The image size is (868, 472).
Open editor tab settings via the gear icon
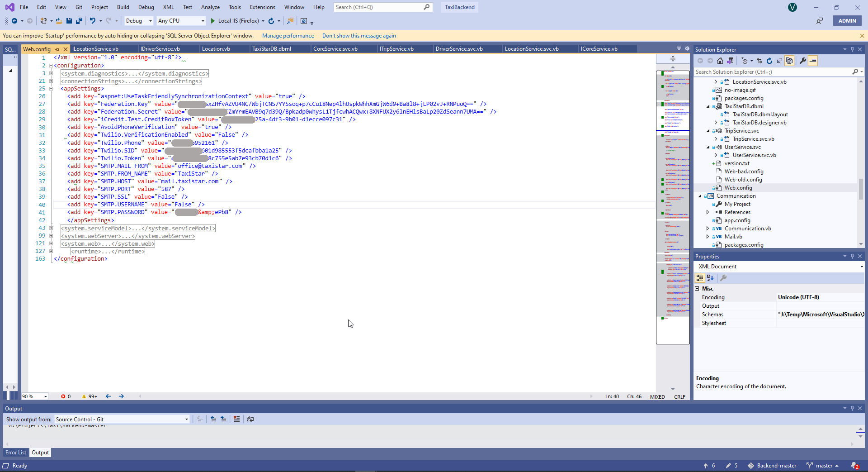pos(687,49)
